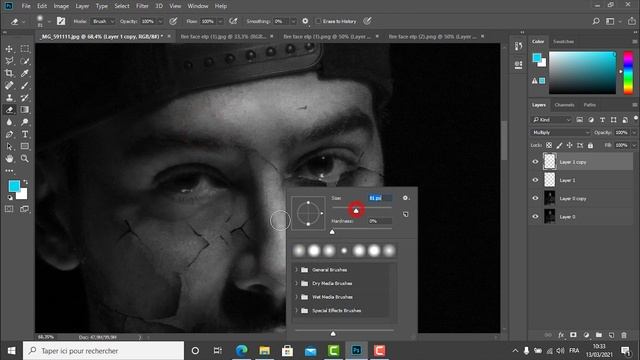Open the File menu
This screenshot has height=360, width=640.
[26, 6]
